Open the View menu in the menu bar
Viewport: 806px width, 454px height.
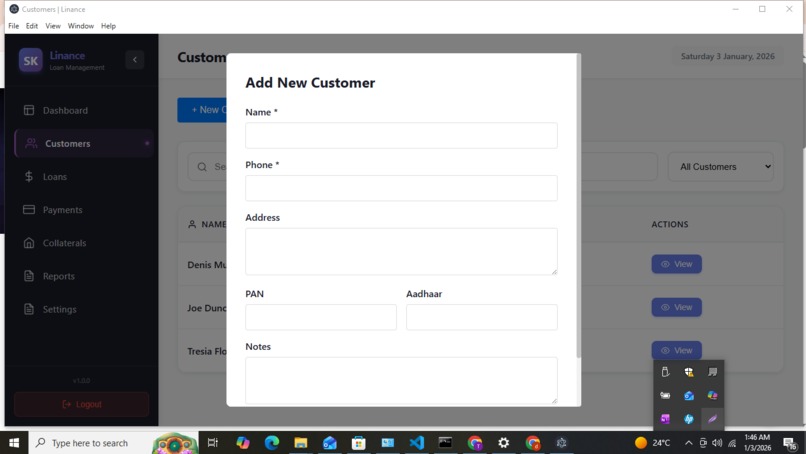53,26
